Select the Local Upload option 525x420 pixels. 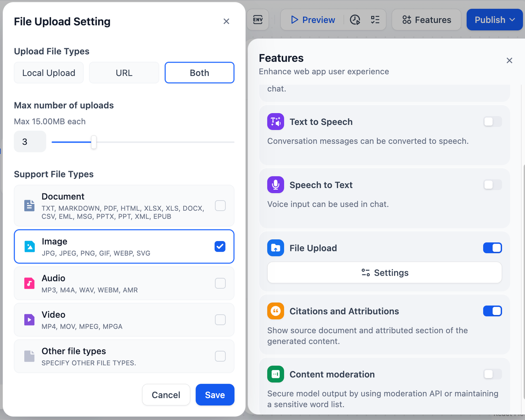[49, 73]
